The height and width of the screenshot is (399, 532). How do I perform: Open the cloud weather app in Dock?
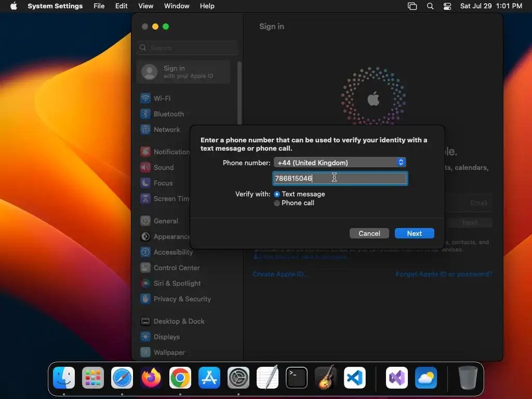[426, 378]
